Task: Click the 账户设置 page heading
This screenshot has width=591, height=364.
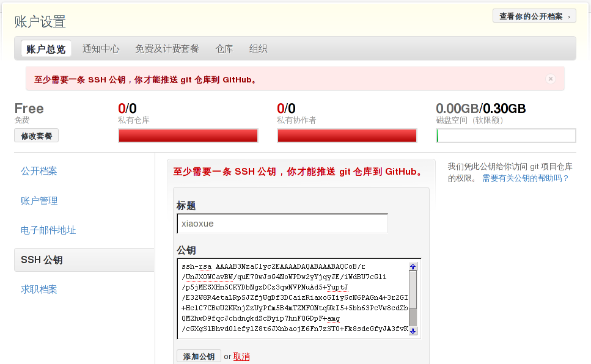Action: point(40,21)
